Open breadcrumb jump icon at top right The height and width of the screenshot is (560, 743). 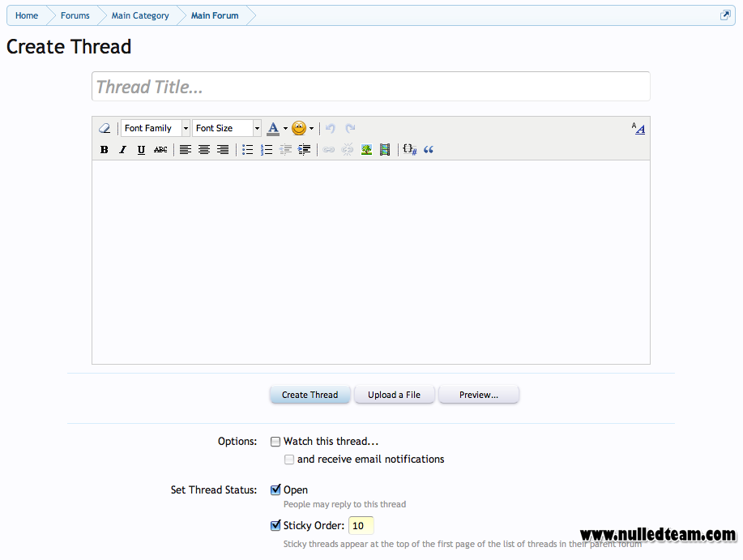click(725, 15)
